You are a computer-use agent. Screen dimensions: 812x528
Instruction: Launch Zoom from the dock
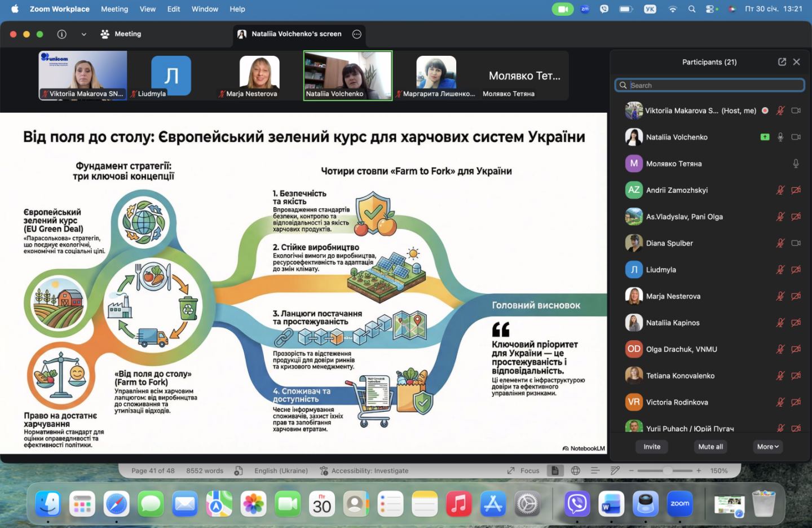point(679,504)
